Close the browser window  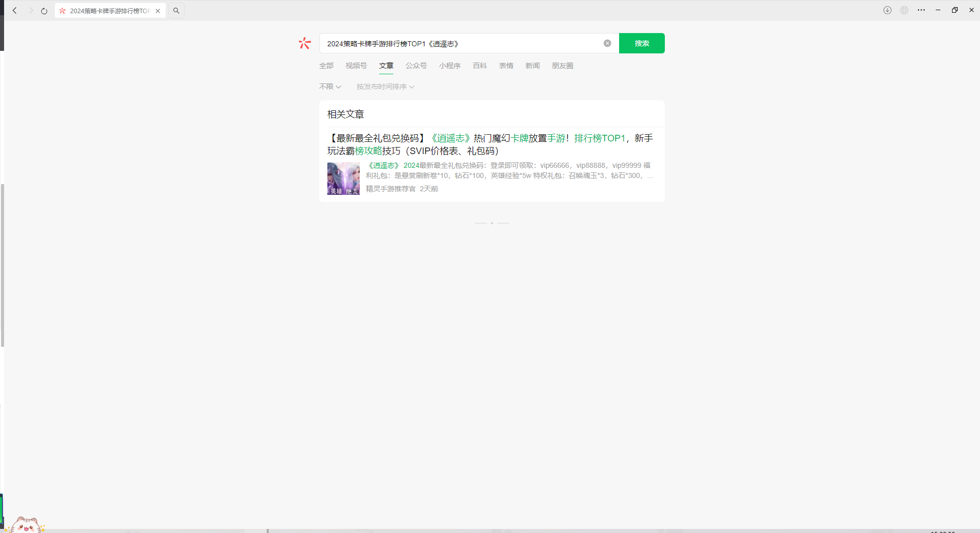pyautogui.click(x=971, y=10)
